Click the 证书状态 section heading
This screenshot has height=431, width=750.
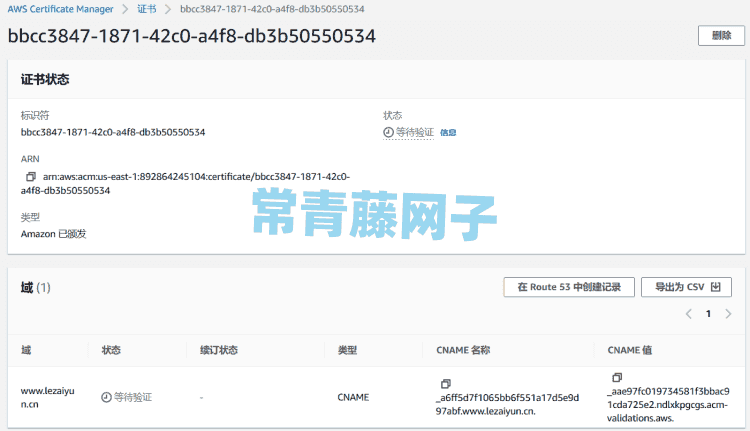pyautogui.click(x=45, y=79)
